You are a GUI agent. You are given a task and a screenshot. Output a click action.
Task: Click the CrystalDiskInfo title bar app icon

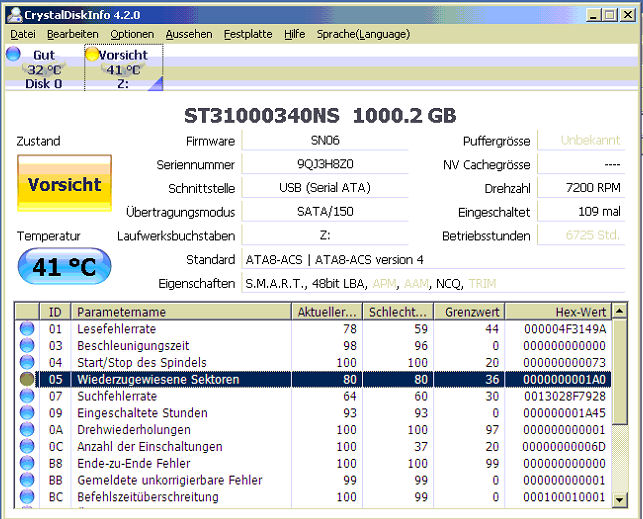(15, 15)
